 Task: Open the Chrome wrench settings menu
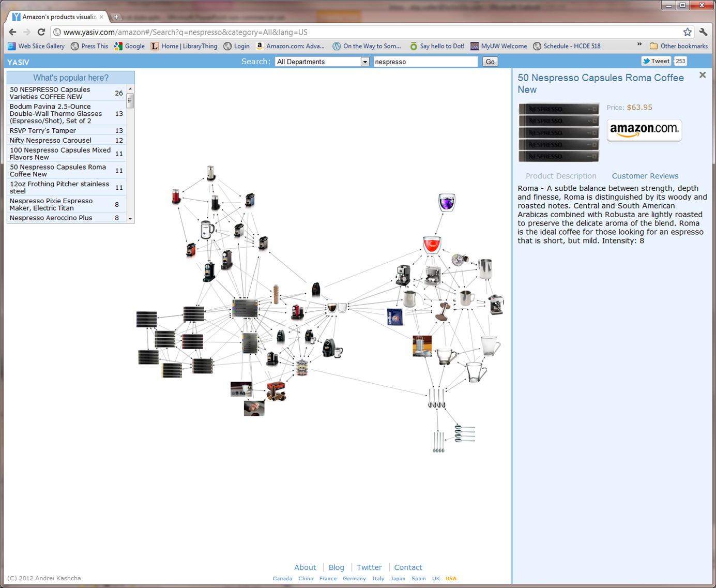click(x=703, y=32)
